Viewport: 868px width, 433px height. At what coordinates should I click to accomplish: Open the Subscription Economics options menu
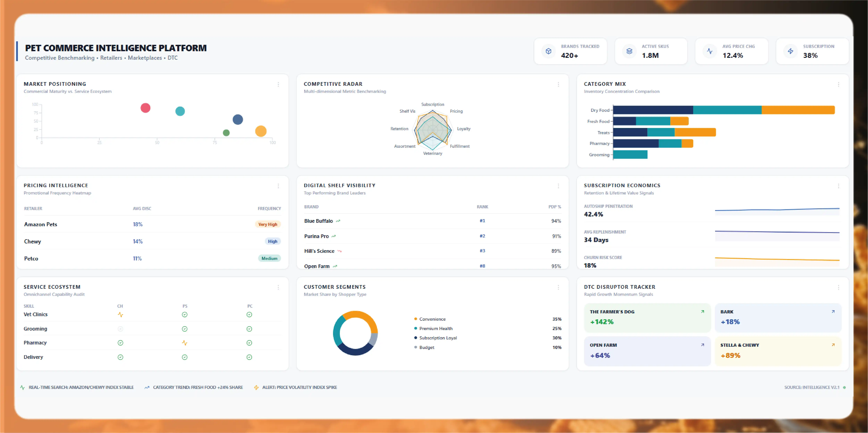(839, 186)
